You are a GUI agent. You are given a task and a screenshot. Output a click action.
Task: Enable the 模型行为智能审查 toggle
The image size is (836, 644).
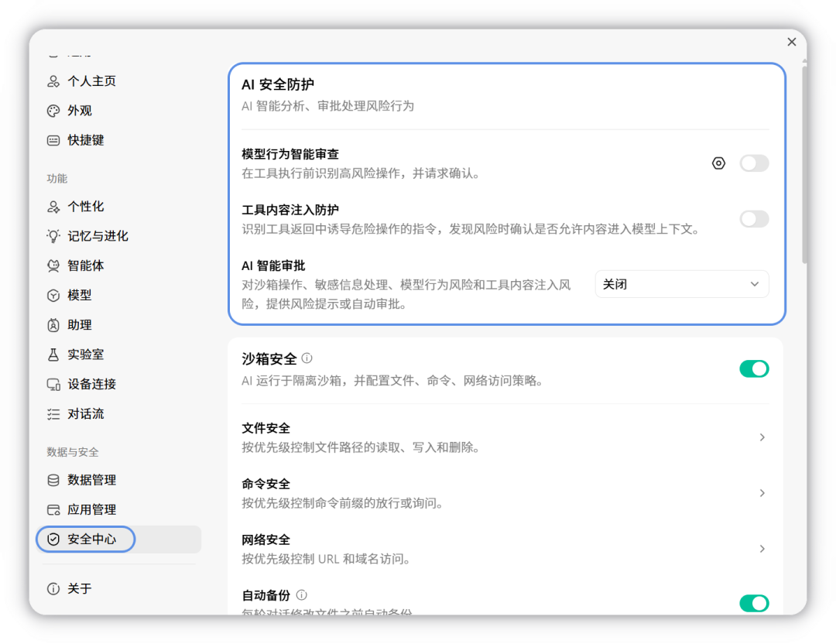click(x=754, y=163)
